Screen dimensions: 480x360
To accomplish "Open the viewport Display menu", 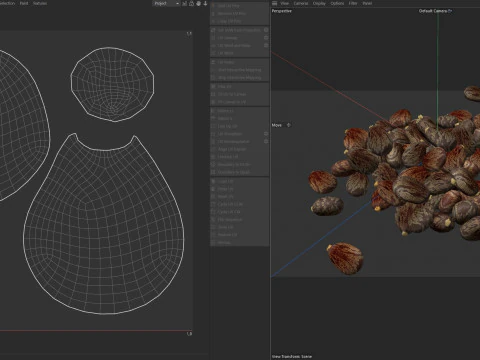I will 319,3.
